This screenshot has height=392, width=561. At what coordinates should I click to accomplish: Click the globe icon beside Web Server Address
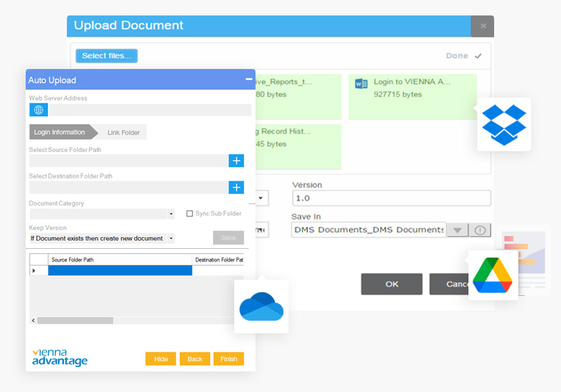tap(39, 110)
